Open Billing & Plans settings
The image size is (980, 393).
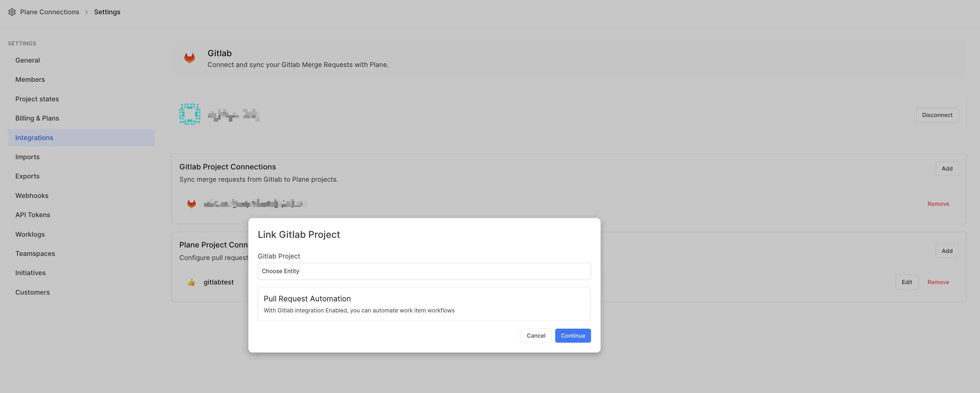[x=37, y=118]
